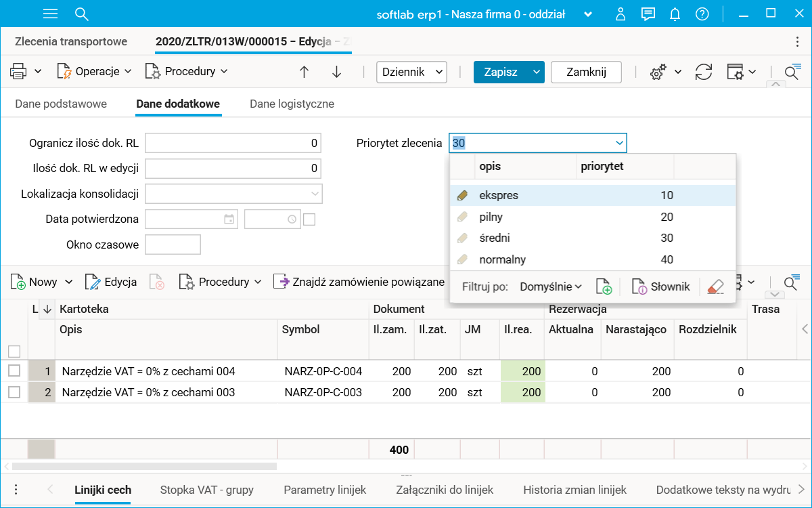
Task: Open the Dziennik combo box
Action: (411, 72)
